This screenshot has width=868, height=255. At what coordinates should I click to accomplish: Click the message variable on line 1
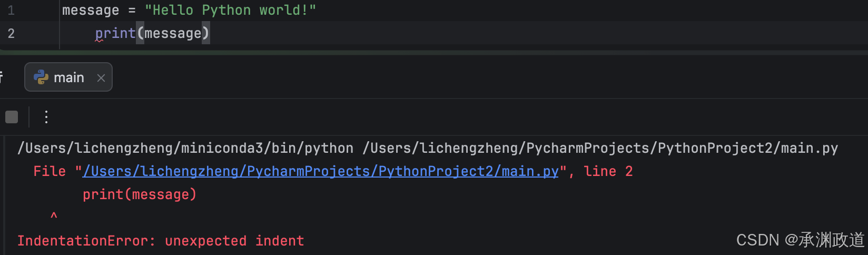(91, 10)
